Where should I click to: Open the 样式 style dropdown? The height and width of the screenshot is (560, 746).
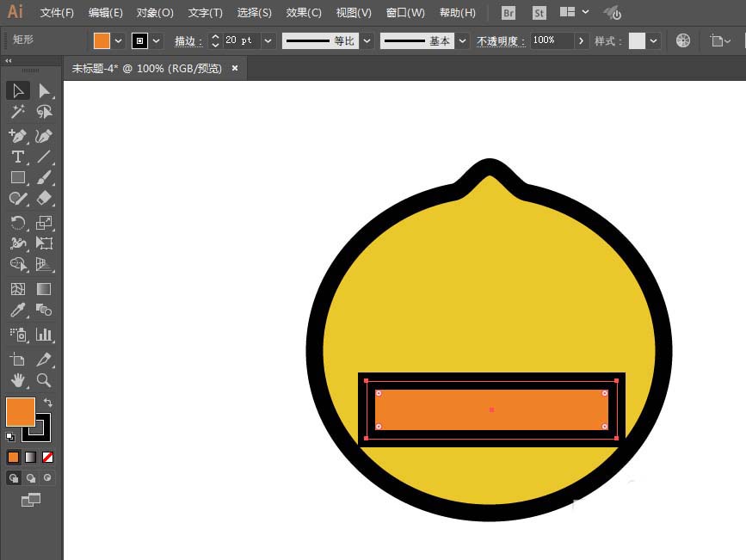coord(655,40)
